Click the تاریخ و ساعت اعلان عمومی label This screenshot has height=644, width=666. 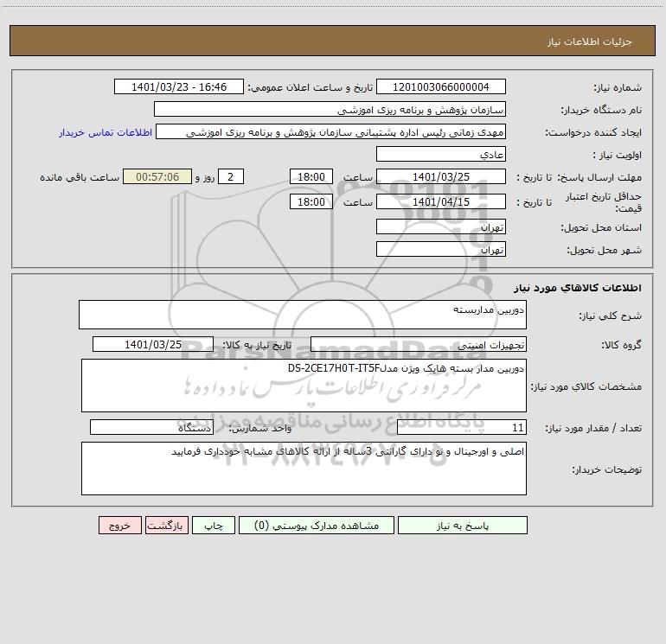tap(311, 87)
